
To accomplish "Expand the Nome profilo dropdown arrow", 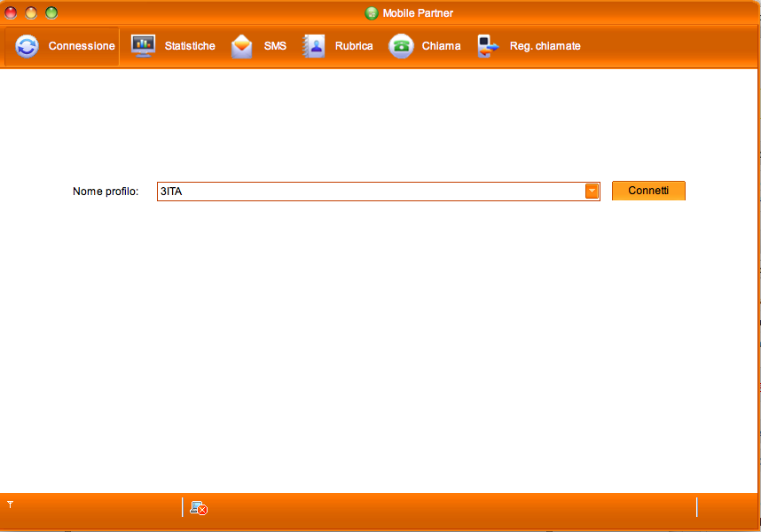I will click(592, 192).
